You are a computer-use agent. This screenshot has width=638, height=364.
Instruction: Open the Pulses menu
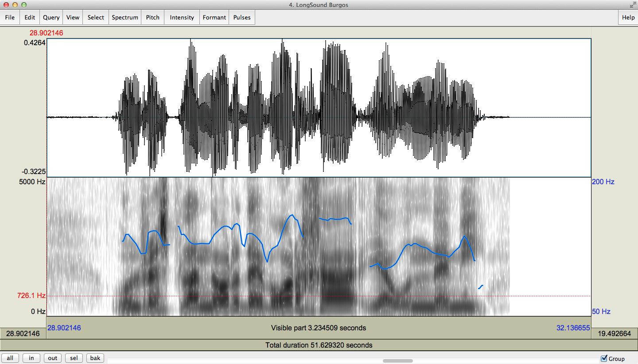tap(242, 17)
